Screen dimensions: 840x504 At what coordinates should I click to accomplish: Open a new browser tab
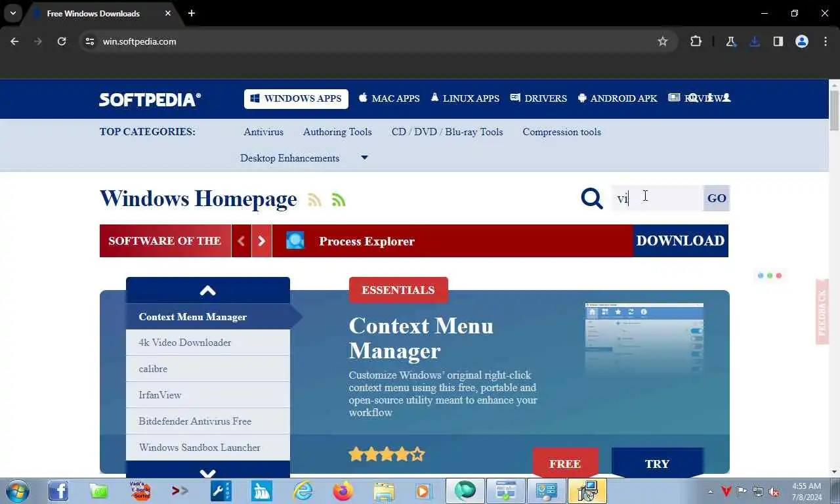pos(191,13)
